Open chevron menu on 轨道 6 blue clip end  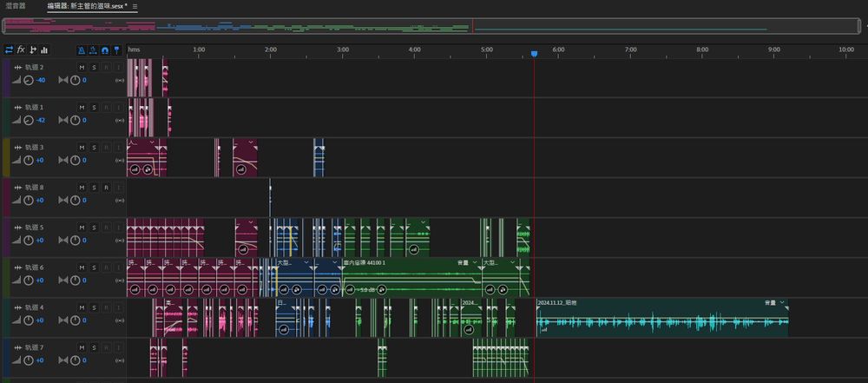tap(335, 262)
